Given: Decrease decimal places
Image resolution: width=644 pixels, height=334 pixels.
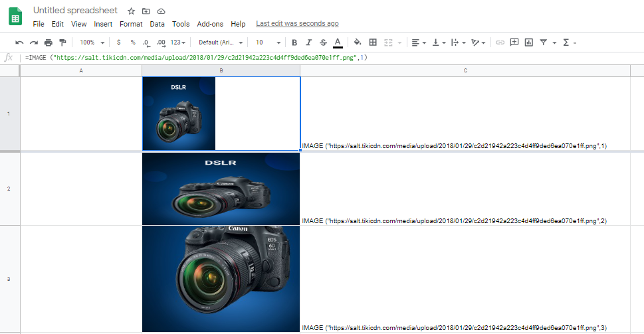Looking at the screenshot, I should [x=146, y=42].
